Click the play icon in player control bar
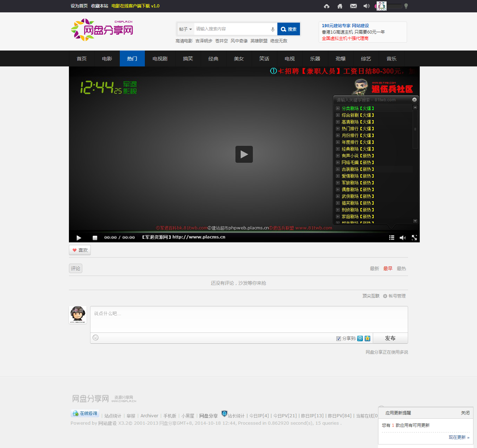 click(79, 238)
